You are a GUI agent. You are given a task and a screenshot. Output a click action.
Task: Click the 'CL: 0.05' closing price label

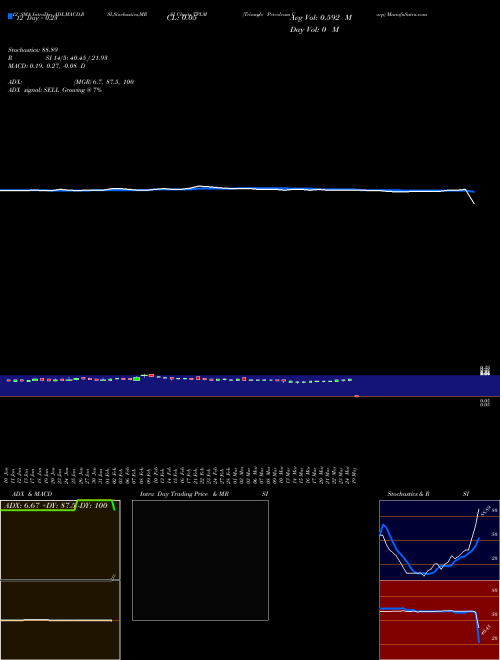coord(181,18)
